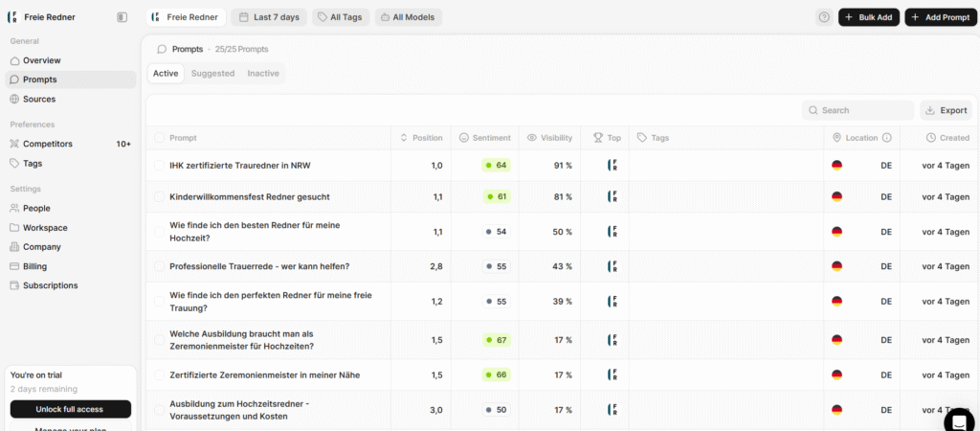
Task: Open the help question mark icon
Action: click(x=824, y=17)
